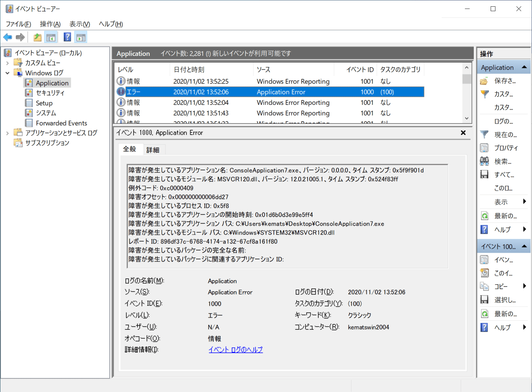Start a search with the 検索 binoculars icon
Viewport: 532px width, 392px height.
[484, 161]
